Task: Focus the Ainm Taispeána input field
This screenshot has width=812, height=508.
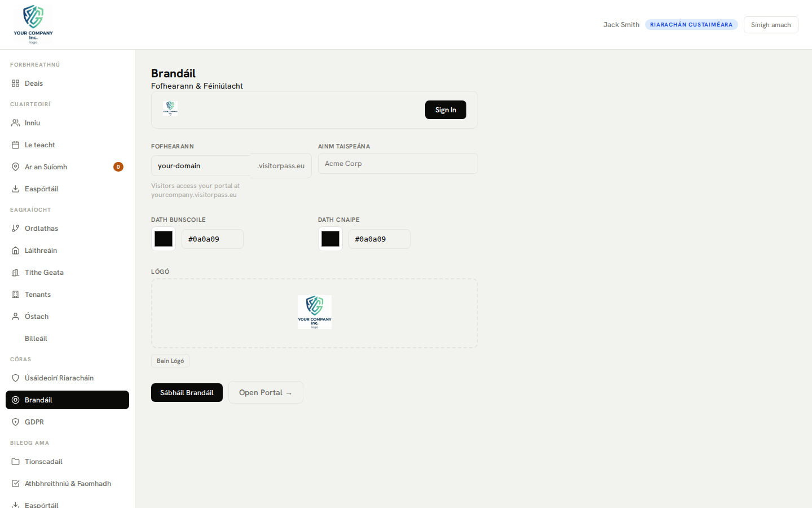Action: (x=398, y=164)
